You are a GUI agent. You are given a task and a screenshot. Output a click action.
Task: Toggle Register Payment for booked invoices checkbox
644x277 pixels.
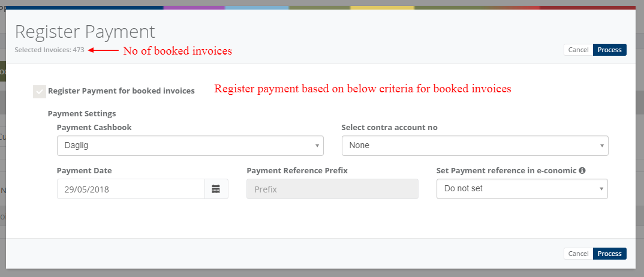tap(40, 92)
